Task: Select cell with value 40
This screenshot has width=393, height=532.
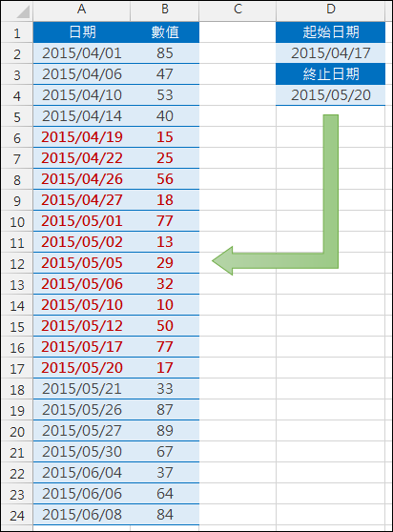Action: (165, 116)
